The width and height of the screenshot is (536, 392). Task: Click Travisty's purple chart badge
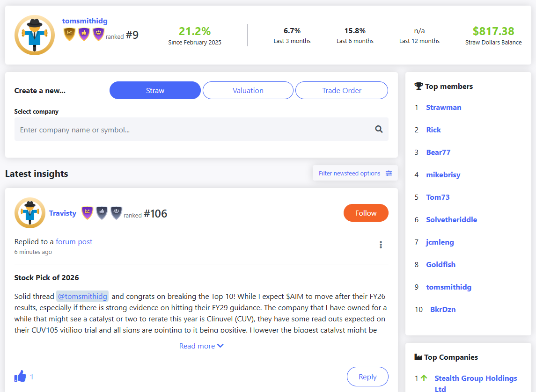pos(88,213)
